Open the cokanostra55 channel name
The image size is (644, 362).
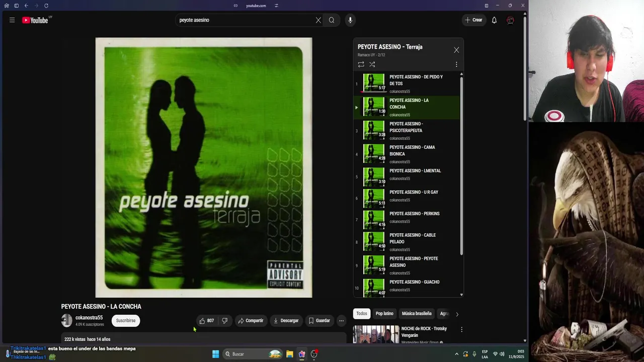coord(89,318)
